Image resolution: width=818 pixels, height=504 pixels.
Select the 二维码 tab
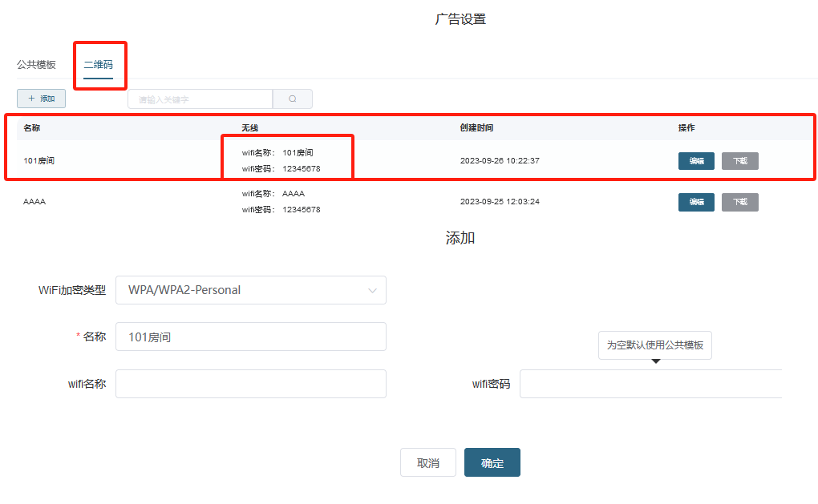[98, 65]
